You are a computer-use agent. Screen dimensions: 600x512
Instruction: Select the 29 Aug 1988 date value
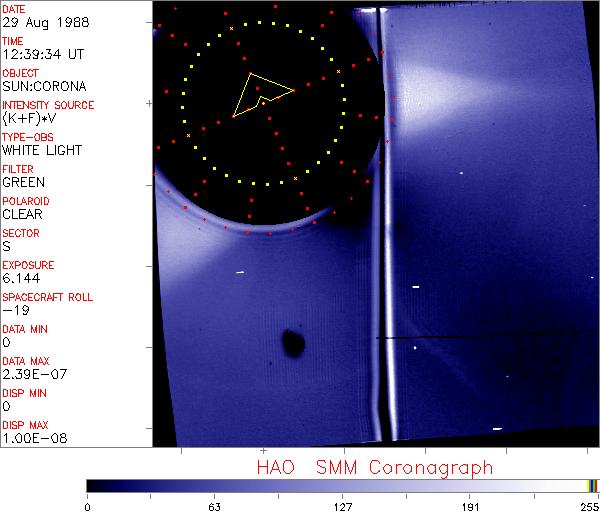[37, 22]
